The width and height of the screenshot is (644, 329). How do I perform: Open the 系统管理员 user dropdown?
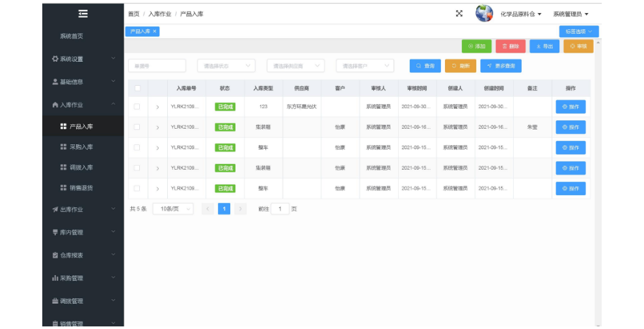[x=571, y=14]
